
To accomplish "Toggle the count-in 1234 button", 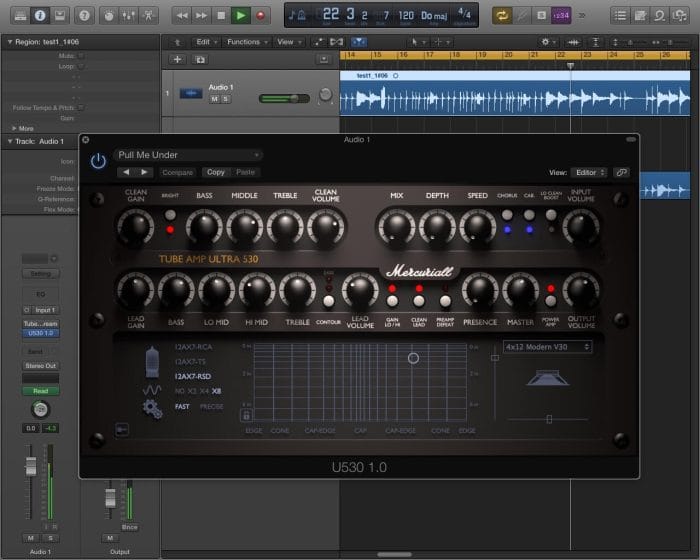I will [x=561, y=16].
